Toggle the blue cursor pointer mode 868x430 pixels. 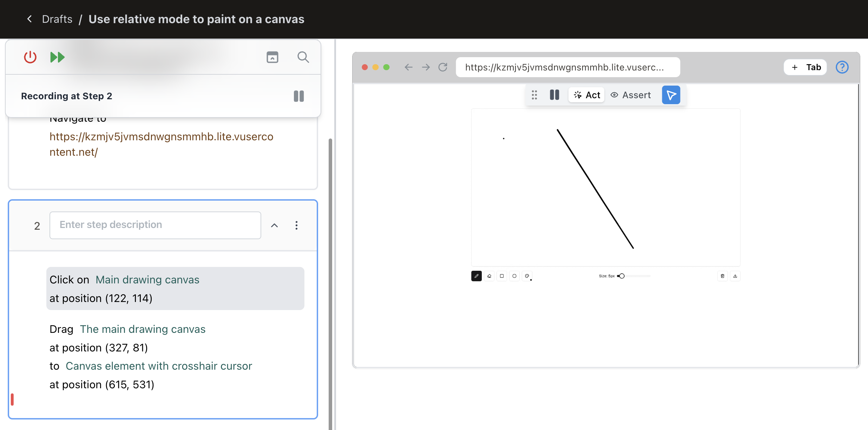coord(671,95)
